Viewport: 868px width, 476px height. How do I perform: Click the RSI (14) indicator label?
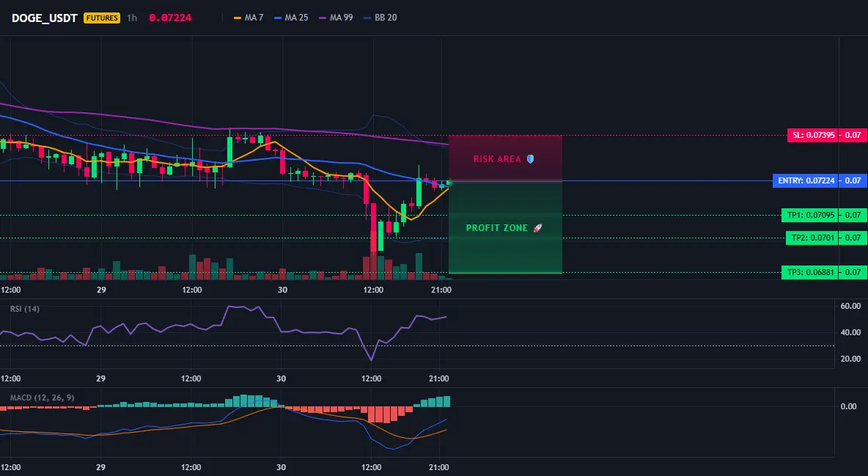pyautogui.click(x=25, y=309)
